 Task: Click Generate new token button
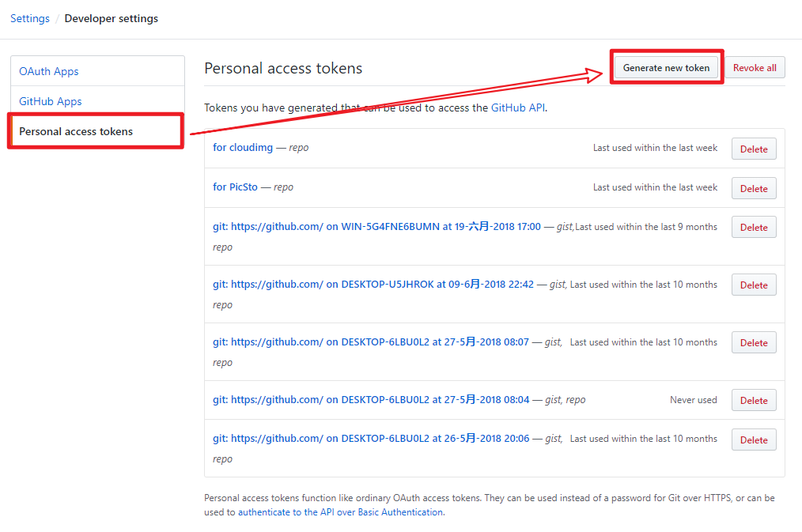tap(666, 67)
